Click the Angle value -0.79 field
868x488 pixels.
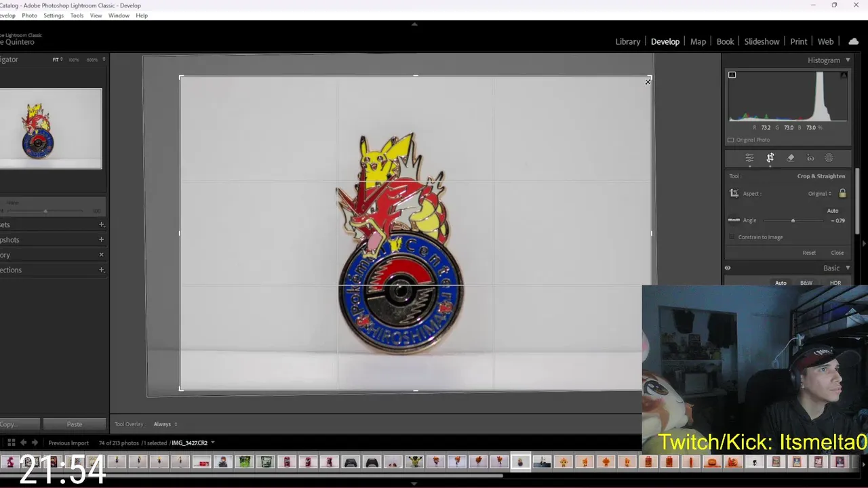(x=838, y=220)
